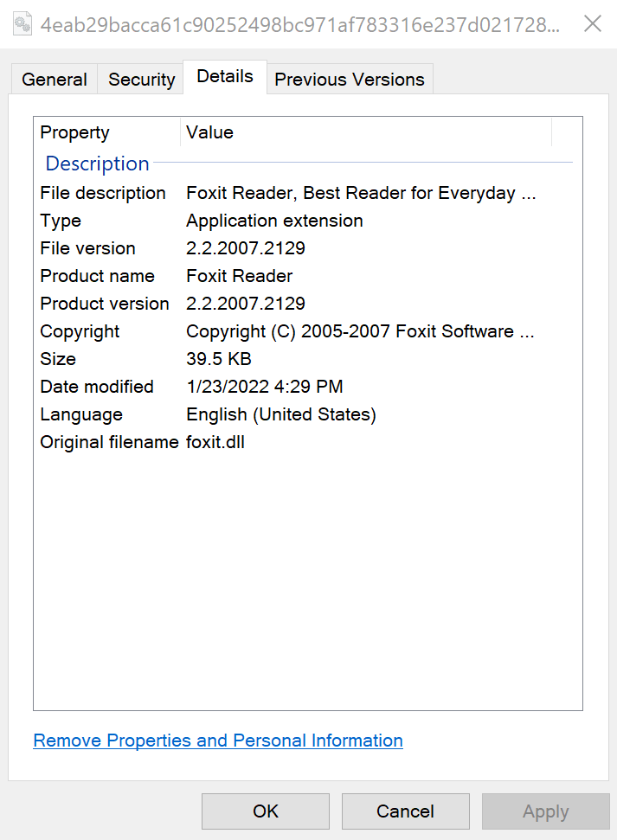Switch to the General tab
This screenshot has height=840, width=617.
tap(55, 80)
